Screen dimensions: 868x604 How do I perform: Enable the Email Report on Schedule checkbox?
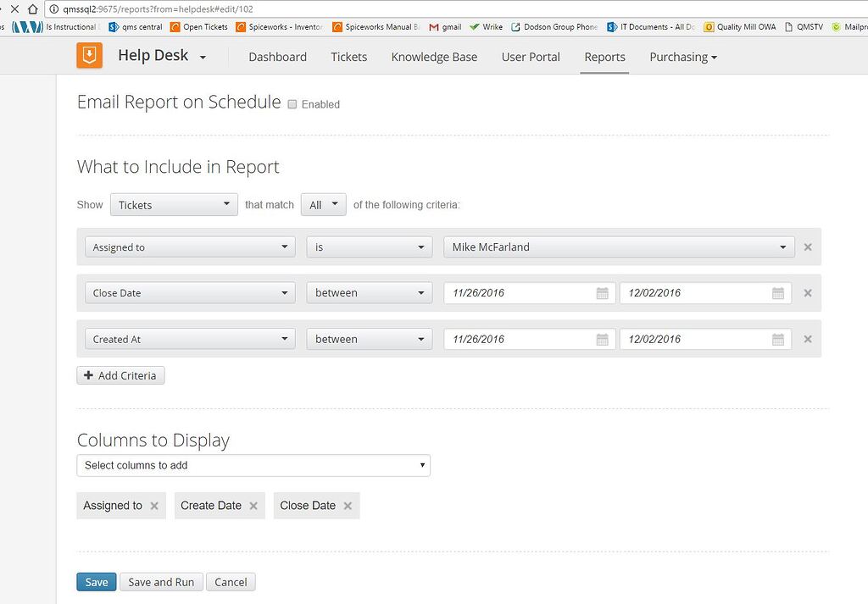(x=292, y=104)
